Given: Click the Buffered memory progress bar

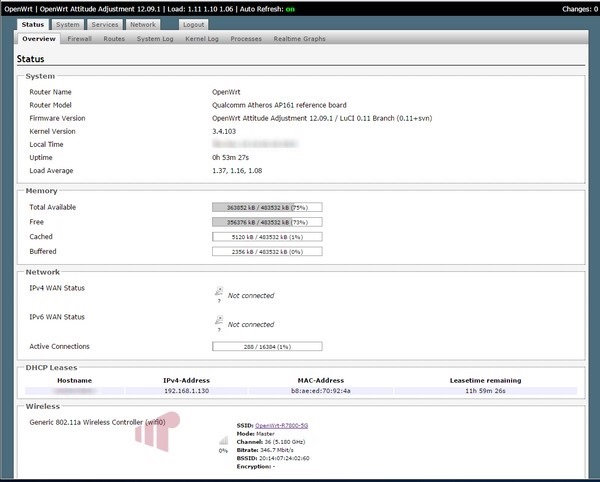Looking at the screenshot, I should 267,252.
